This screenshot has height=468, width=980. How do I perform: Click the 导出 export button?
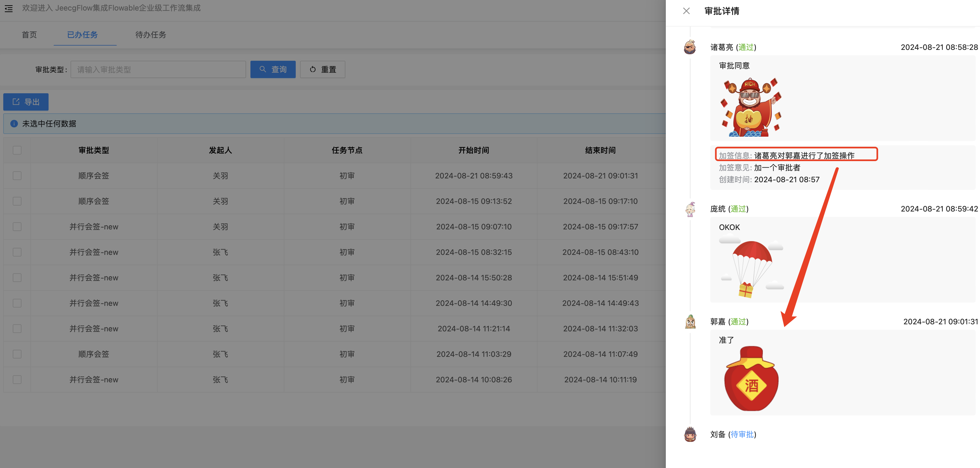[26, 102]
